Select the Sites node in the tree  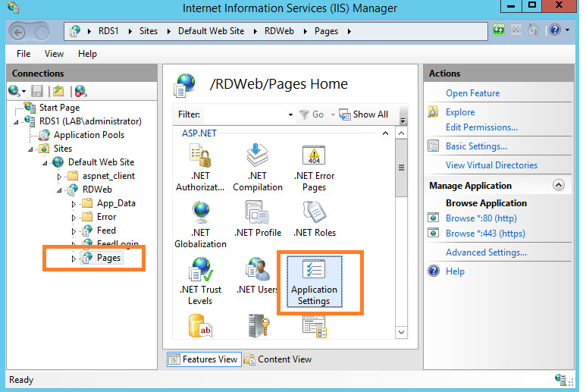[63, 149]
